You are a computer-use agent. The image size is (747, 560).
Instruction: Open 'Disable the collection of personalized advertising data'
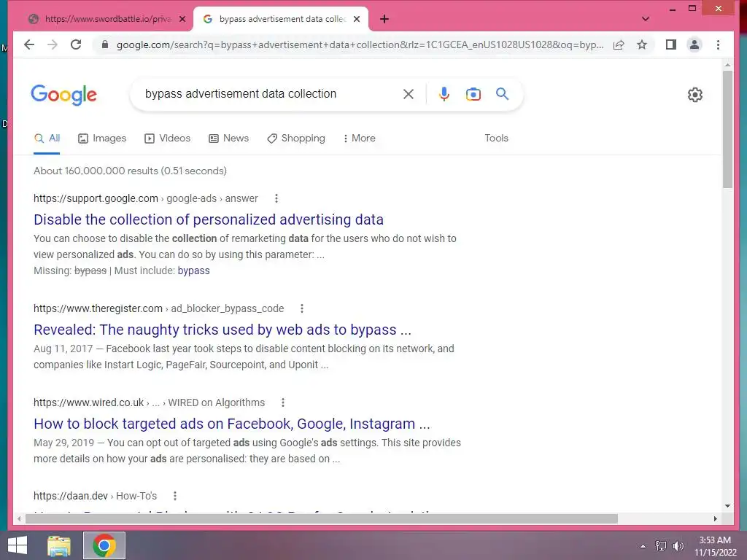pos(209,219)
